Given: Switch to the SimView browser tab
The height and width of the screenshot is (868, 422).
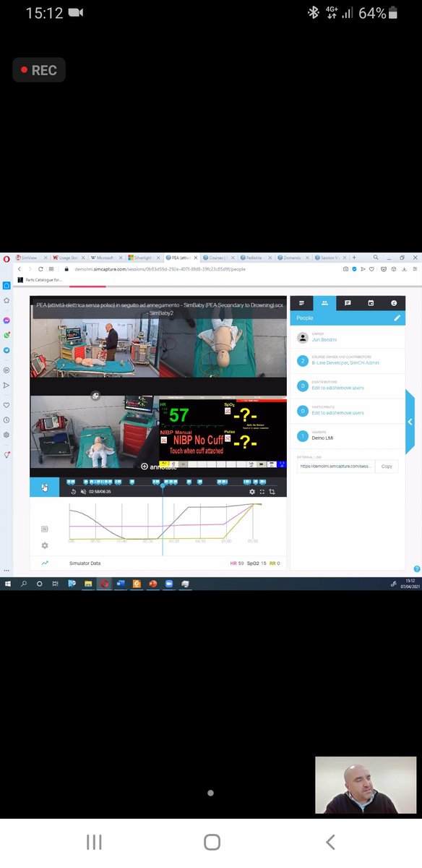Looking at the screenshot, I should (32, 258).
